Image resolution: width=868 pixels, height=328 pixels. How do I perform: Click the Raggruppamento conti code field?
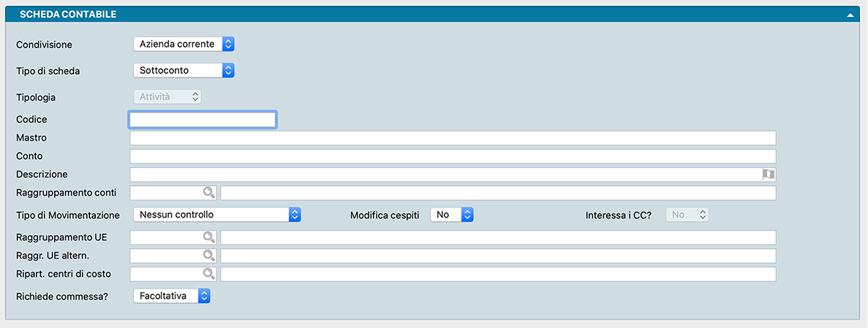167,193
